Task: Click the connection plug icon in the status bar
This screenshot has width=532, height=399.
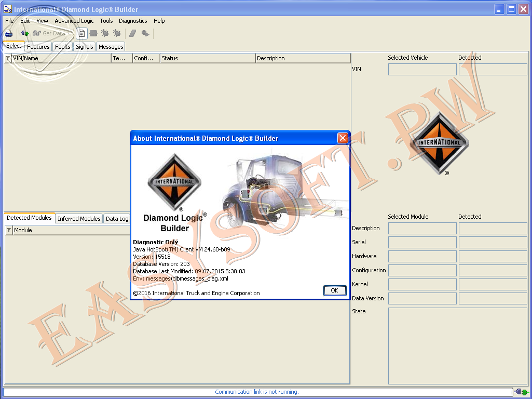Action: 522,392
